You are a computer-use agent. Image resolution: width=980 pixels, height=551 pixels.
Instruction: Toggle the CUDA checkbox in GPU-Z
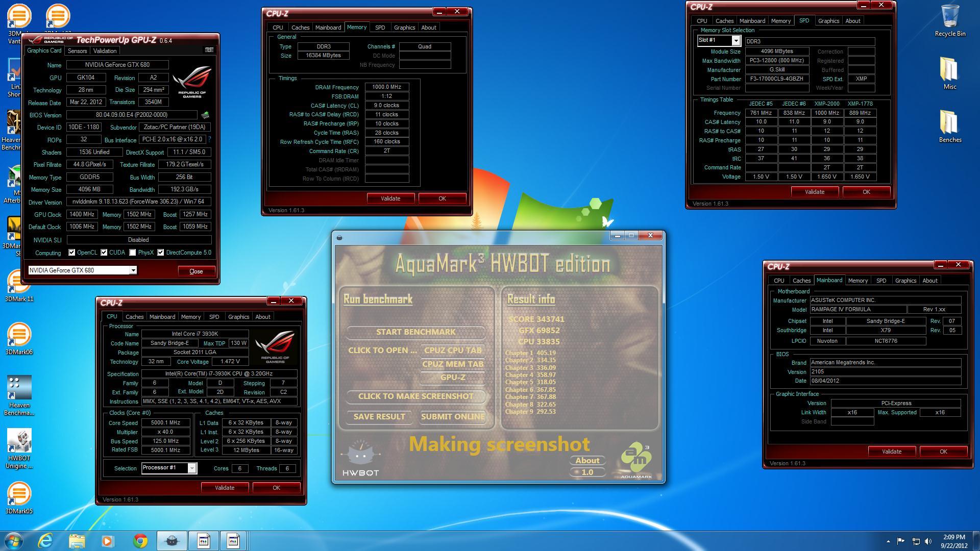[x=104, y=253]
